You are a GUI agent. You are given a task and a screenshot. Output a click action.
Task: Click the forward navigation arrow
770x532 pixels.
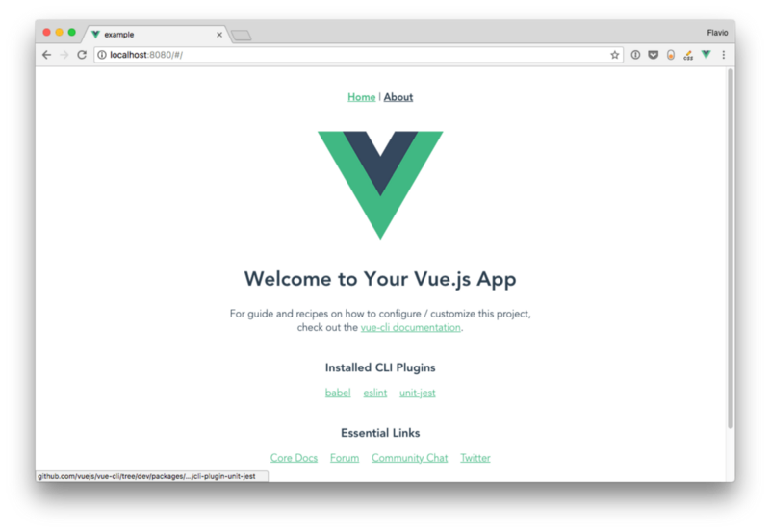(x=64, y=55)
